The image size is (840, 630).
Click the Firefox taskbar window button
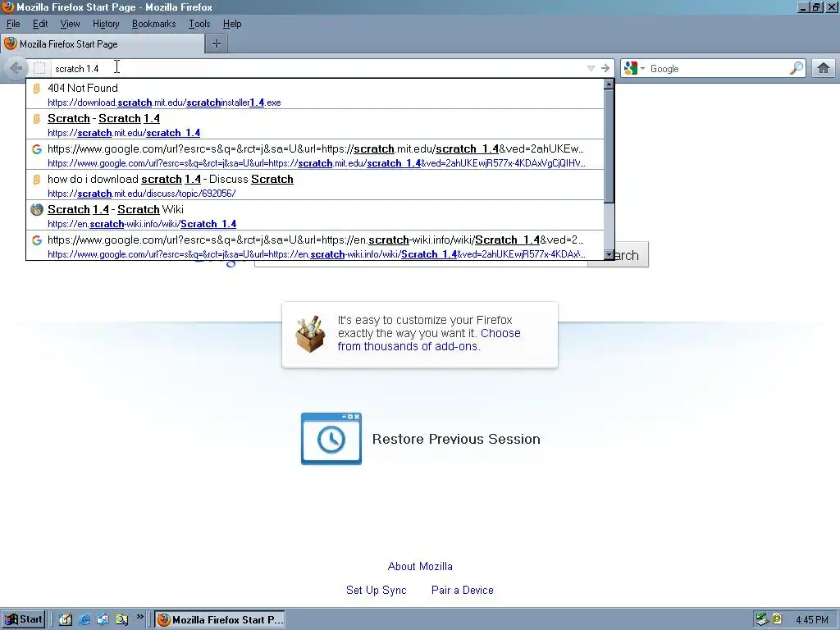click(x=220, y=619)
